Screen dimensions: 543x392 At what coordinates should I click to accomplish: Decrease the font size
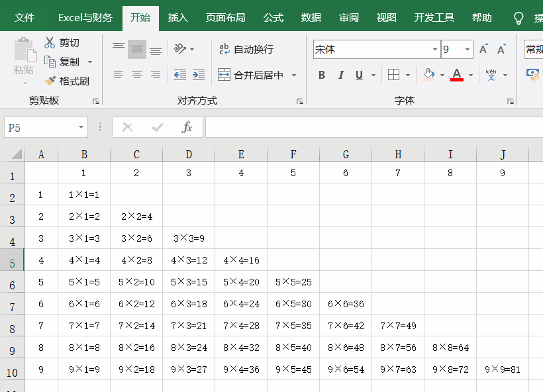(501, 49)
